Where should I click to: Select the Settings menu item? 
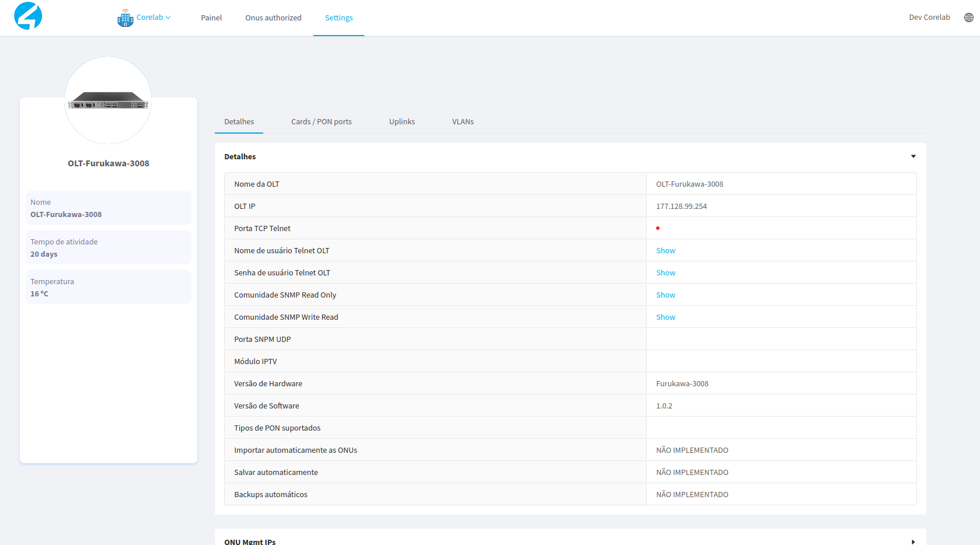339,18
